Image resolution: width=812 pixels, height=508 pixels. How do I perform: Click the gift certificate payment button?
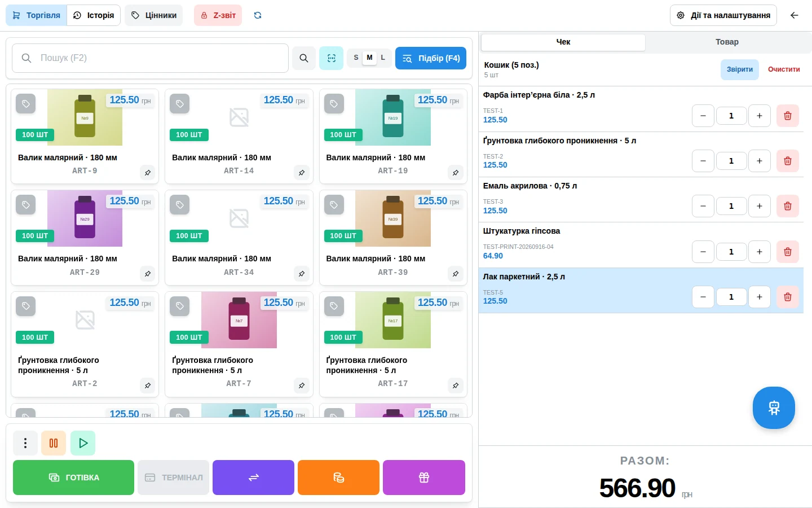pyautogui.click(x=424, y=478)
